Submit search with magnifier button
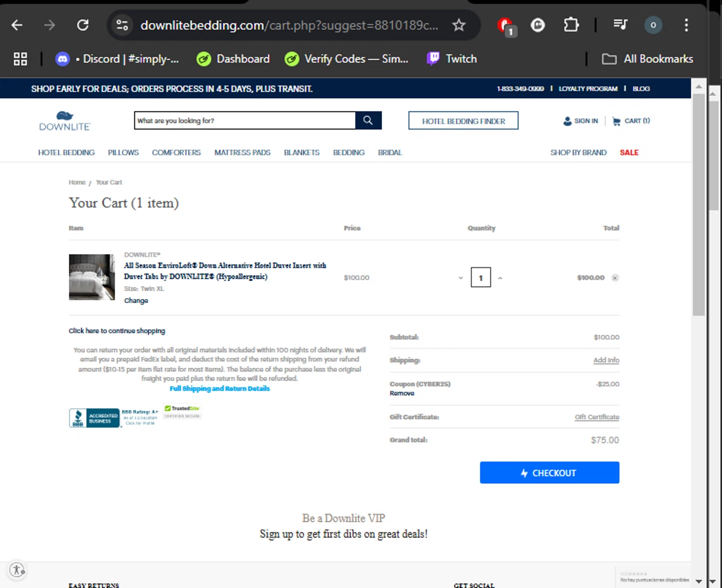The image size is (722, 588). tap(368, 120)
